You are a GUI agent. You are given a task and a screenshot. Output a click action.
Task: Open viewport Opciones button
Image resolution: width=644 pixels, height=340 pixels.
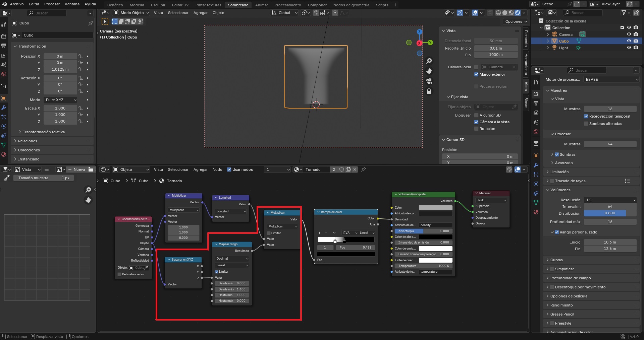click(x=516, y=21)
